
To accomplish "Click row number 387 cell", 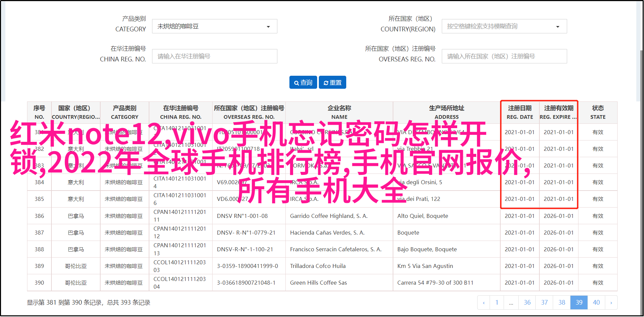I will (39, 233).
